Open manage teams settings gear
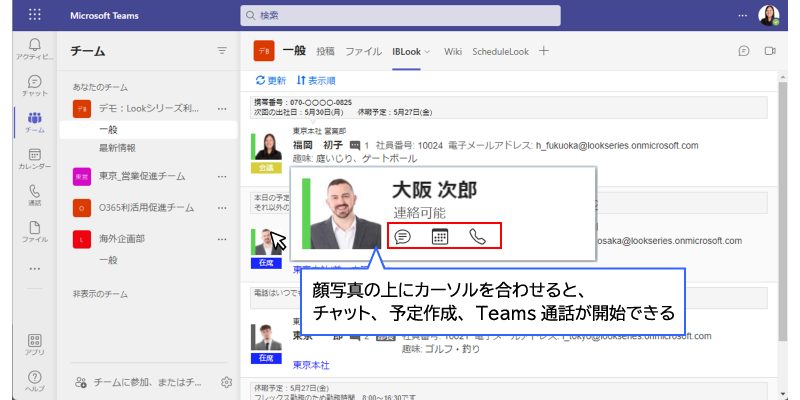 227,381
